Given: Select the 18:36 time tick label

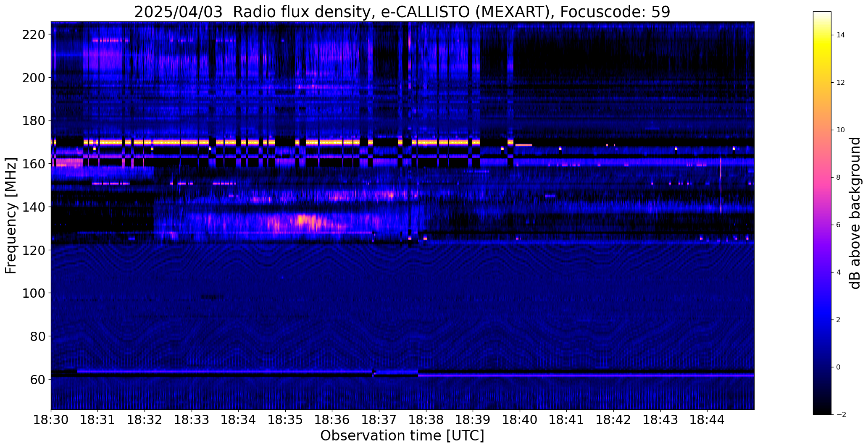Looking at the screenshot, I should (332, 420).
